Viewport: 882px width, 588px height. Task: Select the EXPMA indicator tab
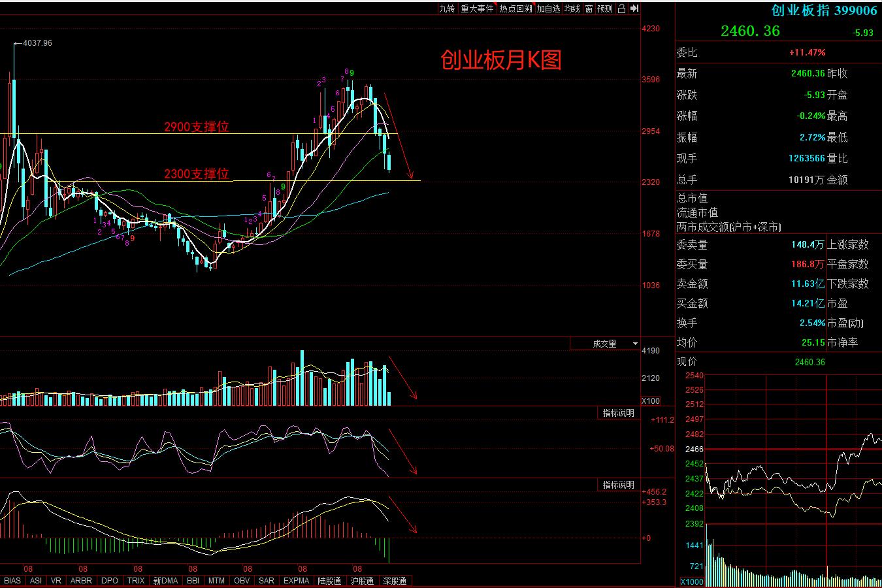tap(297, 581)
